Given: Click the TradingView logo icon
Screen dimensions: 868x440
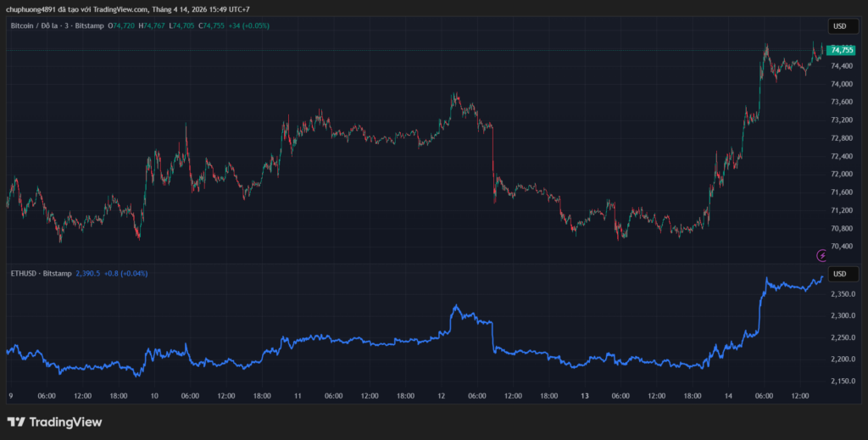Looking at the screenshot, I should tap(15, 421).
